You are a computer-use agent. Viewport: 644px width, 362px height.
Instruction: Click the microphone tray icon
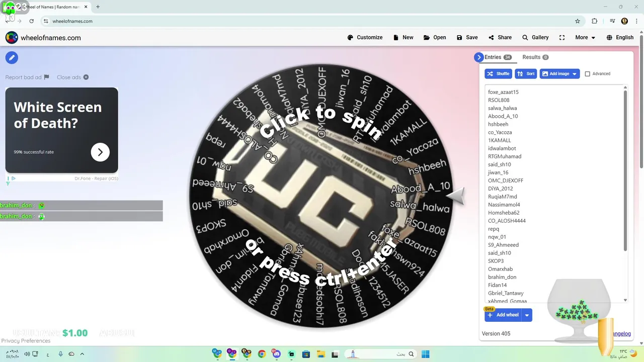pos(60,354)
